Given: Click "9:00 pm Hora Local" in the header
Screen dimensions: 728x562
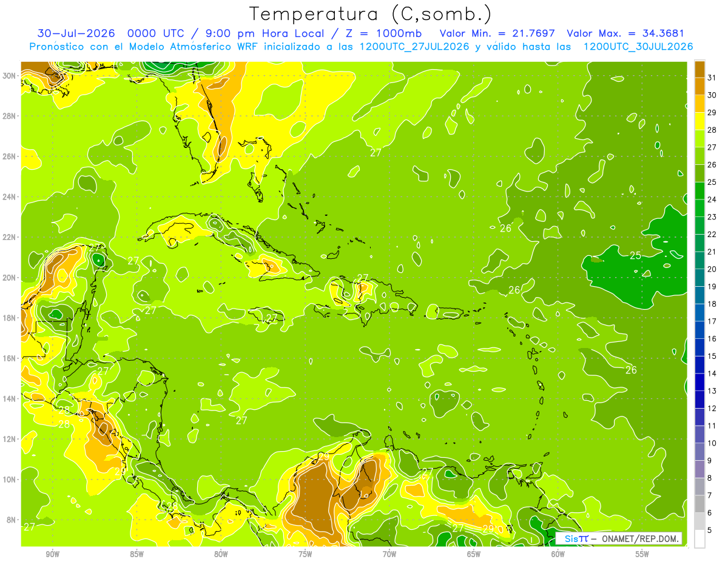Looking at the screenshot, I should (x=266, y=33).
